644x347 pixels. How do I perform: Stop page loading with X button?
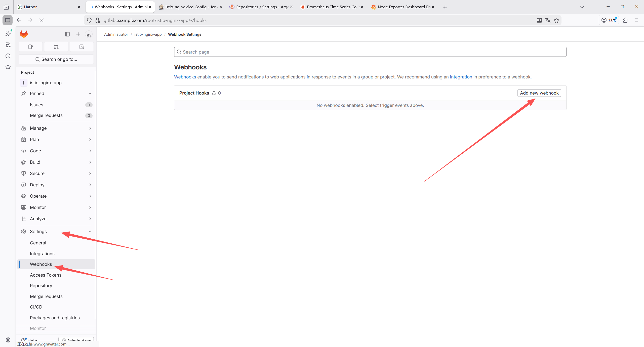[42, 20]
